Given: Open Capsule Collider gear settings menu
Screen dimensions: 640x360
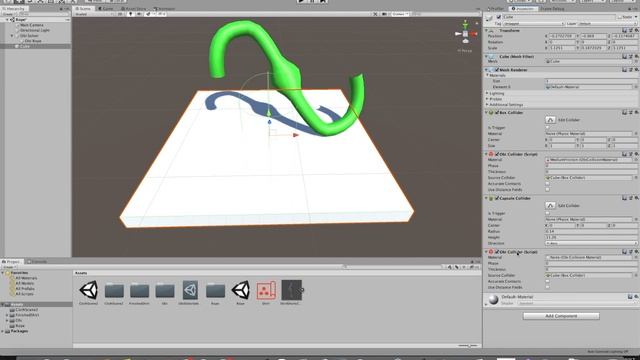Looking at the screenshot, I should (636, 198).
